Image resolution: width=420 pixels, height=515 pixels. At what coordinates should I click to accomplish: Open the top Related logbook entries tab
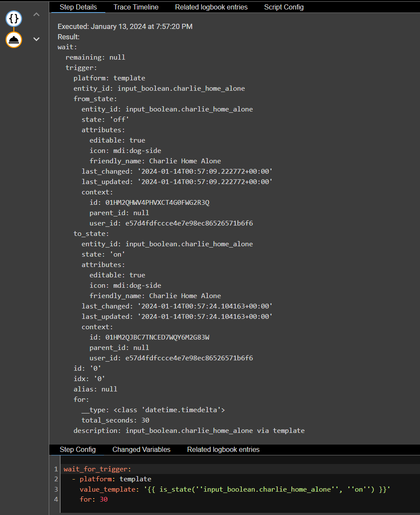(211, 7)
